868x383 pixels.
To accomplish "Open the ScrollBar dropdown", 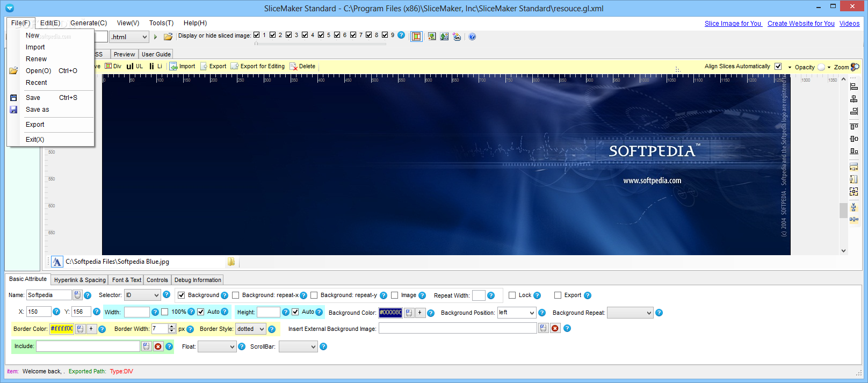I will 298,346.
